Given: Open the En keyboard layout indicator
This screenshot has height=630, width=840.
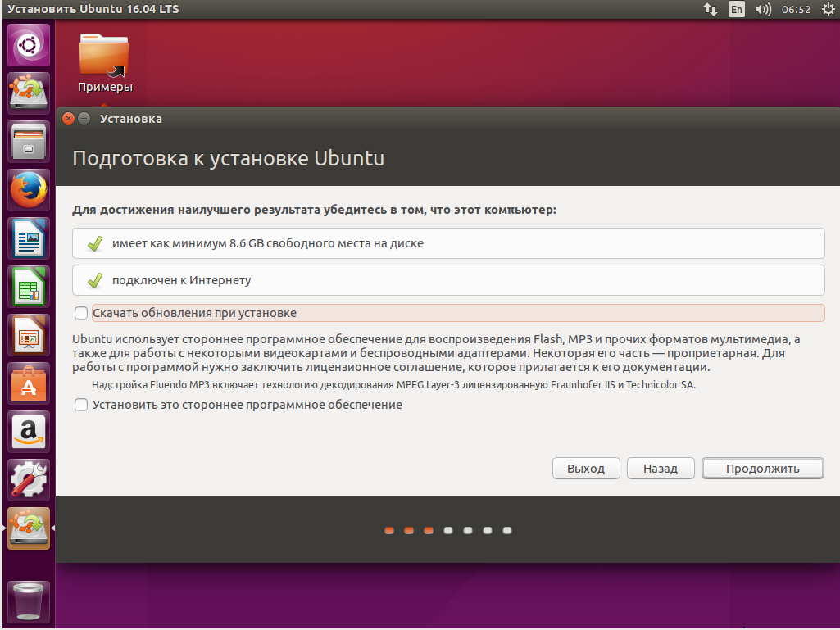Looking at the screenshot, I should 737,9.
